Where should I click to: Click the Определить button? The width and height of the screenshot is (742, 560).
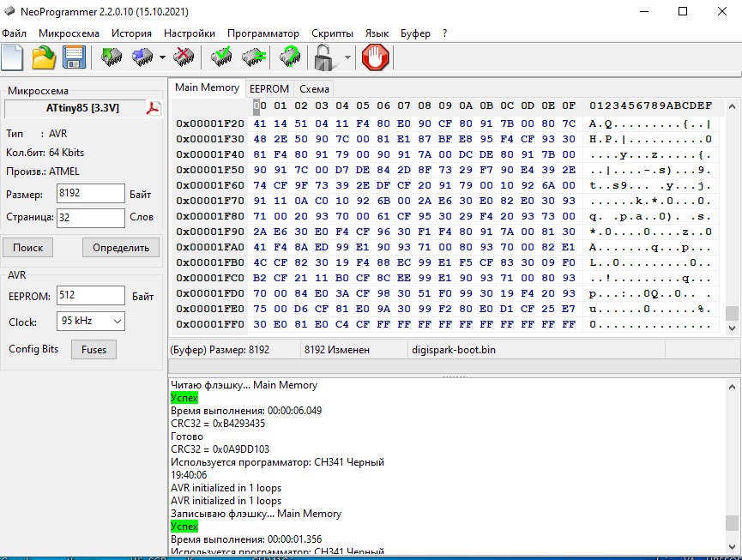click(x=121, y=248)
